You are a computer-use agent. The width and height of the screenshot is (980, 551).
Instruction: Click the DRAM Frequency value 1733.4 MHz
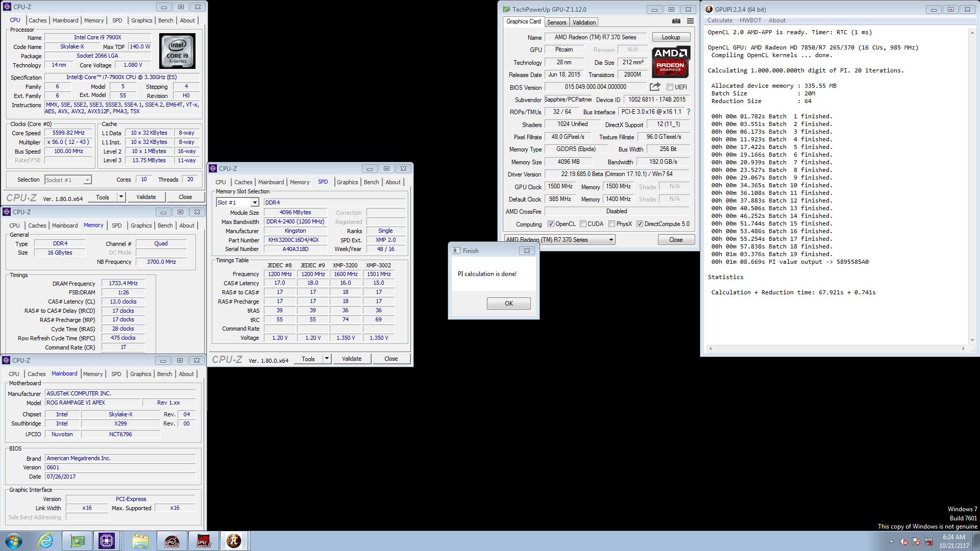click(x=123, y=284)
